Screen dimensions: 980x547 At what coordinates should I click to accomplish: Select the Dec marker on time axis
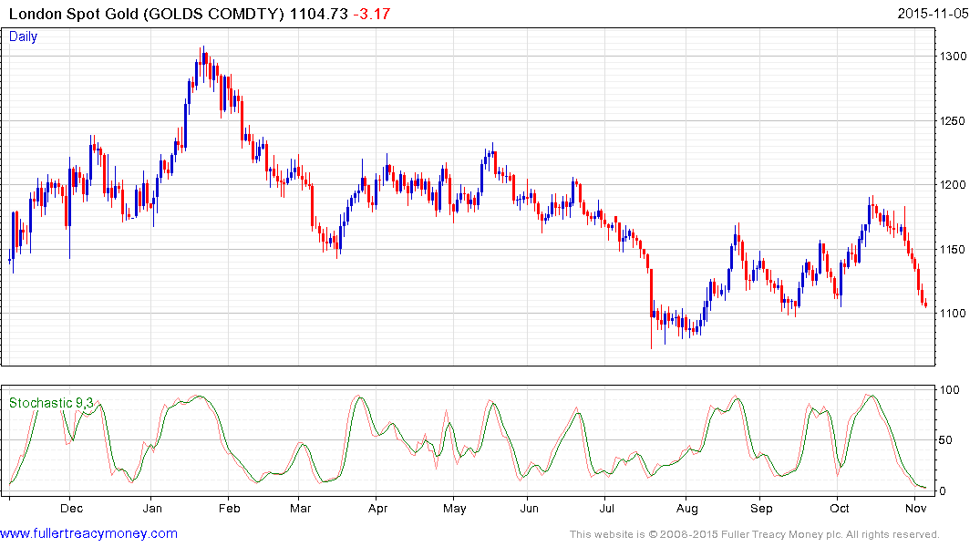(72, 508)
